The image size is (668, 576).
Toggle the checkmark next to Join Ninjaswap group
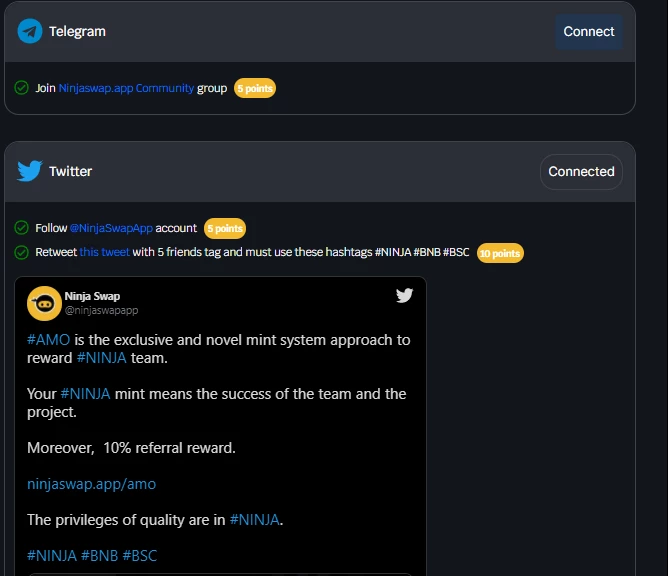click(21, 88)
